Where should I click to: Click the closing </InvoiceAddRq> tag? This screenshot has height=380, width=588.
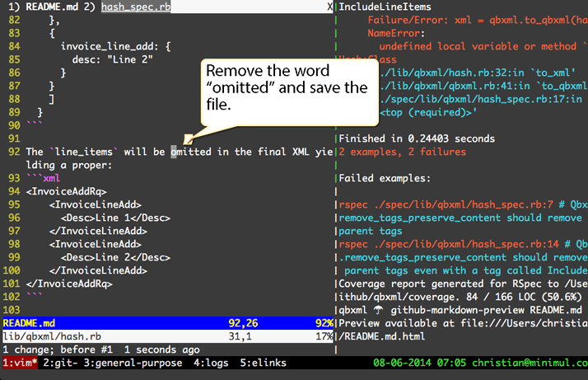(x=69, y=284)
